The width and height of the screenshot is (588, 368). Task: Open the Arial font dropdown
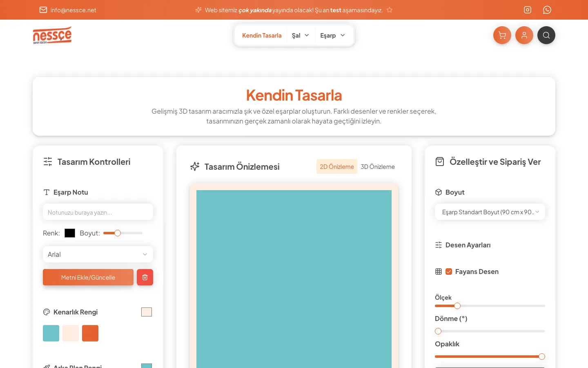point(98,254)
